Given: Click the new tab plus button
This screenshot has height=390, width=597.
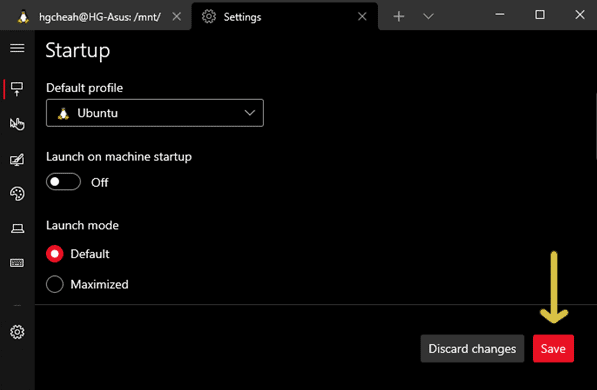Looking at the screenshot, I should coord(399,16).
